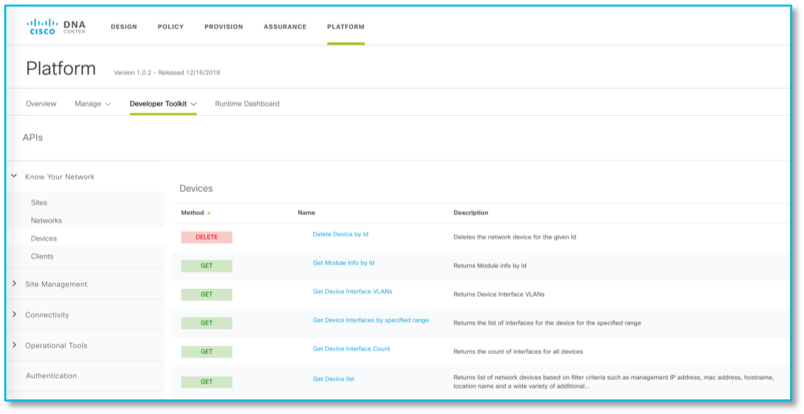Viewport: 804px width, 414px height.
Task: Click the version 1.0.2 release text
Action: (x=167, y=73)
